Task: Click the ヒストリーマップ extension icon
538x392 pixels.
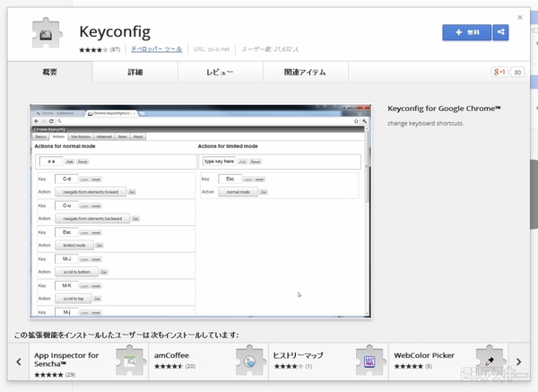Action: (x=369, y=361)
